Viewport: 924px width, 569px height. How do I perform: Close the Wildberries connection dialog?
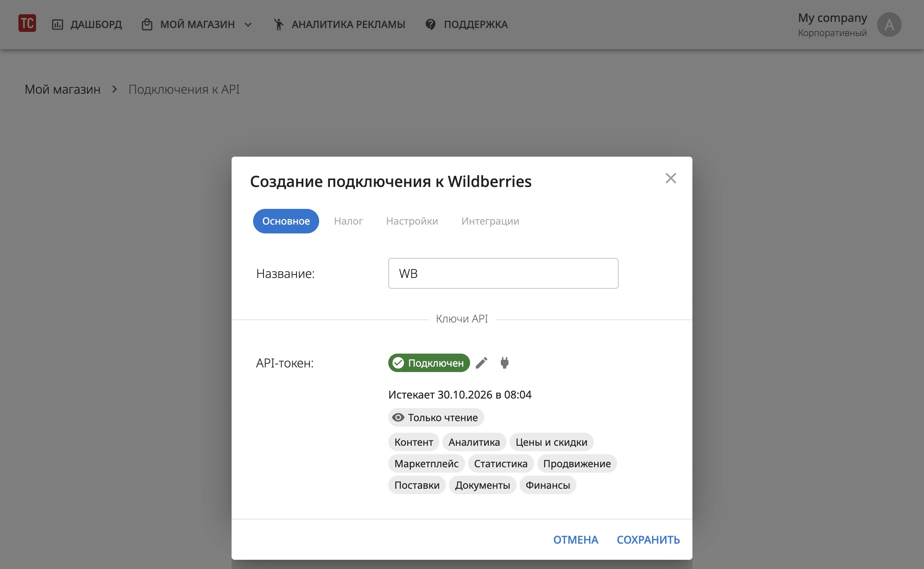click(x=671, y=178)
